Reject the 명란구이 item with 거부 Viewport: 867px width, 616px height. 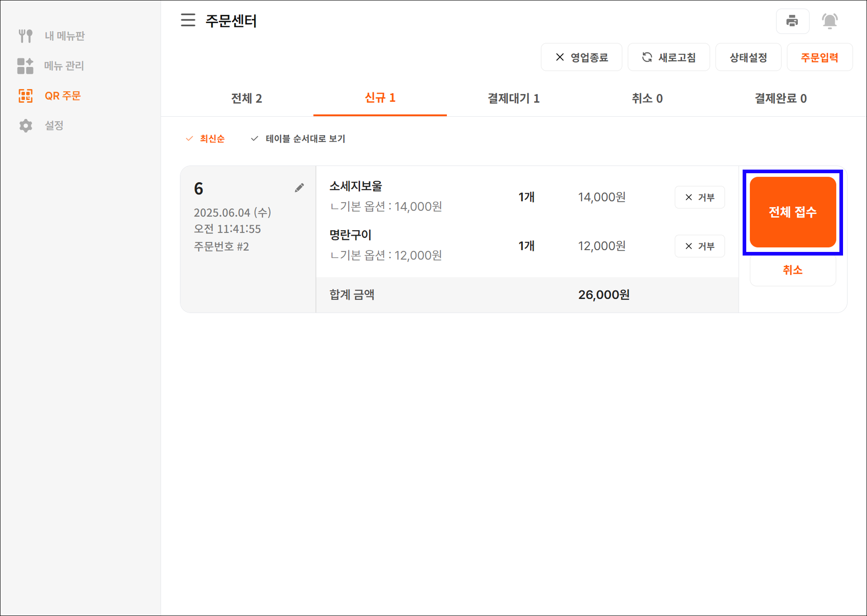700,246
